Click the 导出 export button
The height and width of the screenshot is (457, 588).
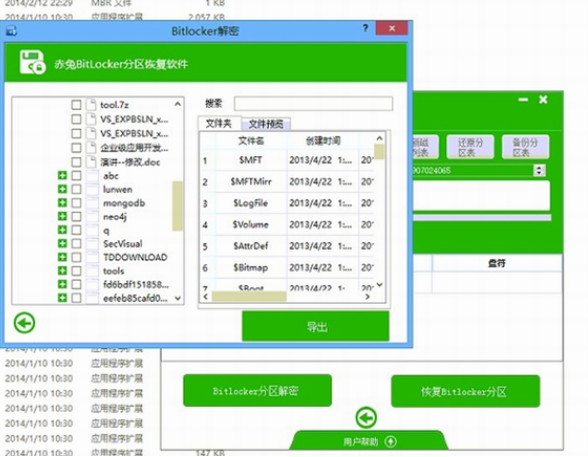pyautogui.click(x=316, y=326)
